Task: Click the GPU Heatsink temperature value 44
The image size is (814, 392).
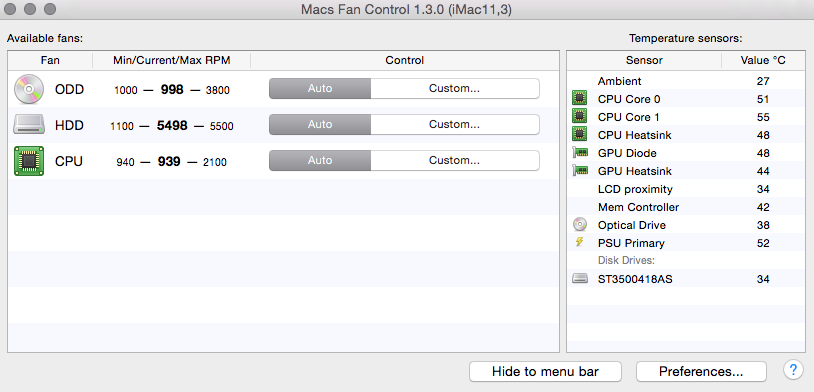Action: click(x=763, y=171)
